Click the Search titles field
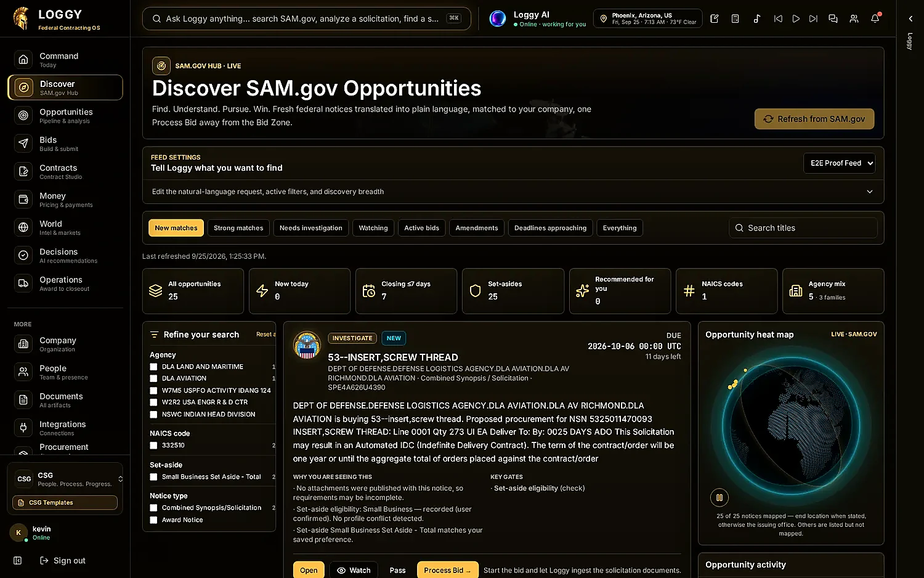This screenshot has height=578, width=924. [803, 228]
